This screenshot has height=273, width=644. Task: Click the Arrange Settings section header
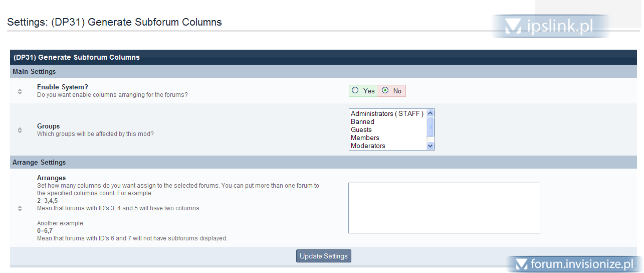pos(323,162)
